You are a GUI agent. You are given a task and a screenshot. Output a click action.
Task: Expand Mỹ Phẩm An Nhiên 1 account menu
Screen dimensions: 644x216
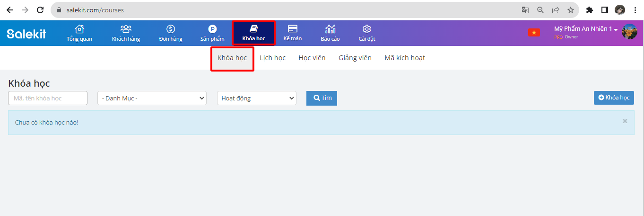(586, 29)
